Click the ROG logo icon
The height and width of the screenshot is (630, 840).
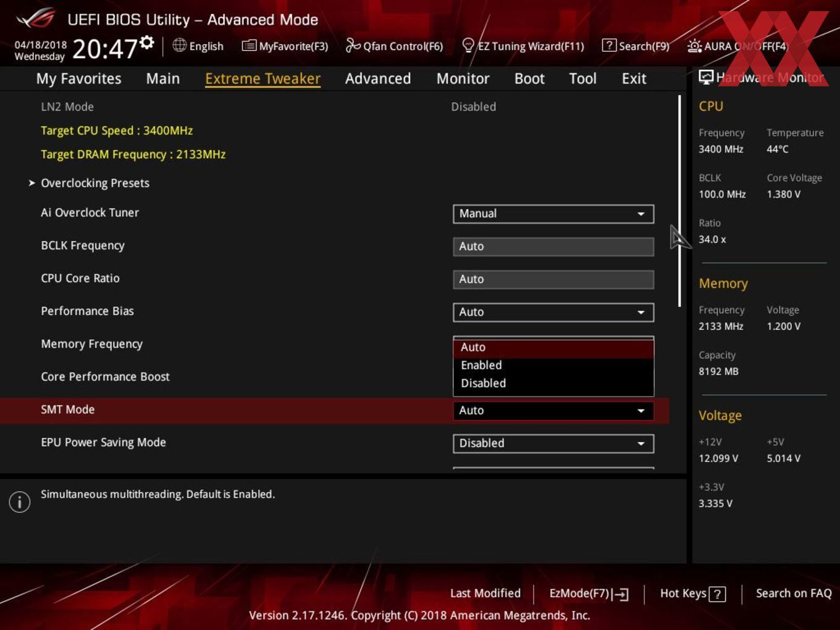click(x=36, y=18)
